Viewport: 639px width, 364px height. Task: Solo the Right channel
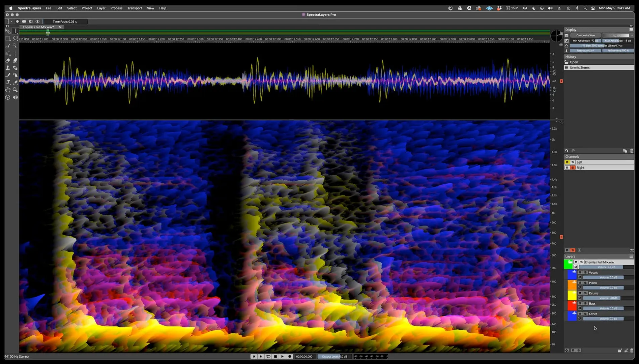point(573,168)
